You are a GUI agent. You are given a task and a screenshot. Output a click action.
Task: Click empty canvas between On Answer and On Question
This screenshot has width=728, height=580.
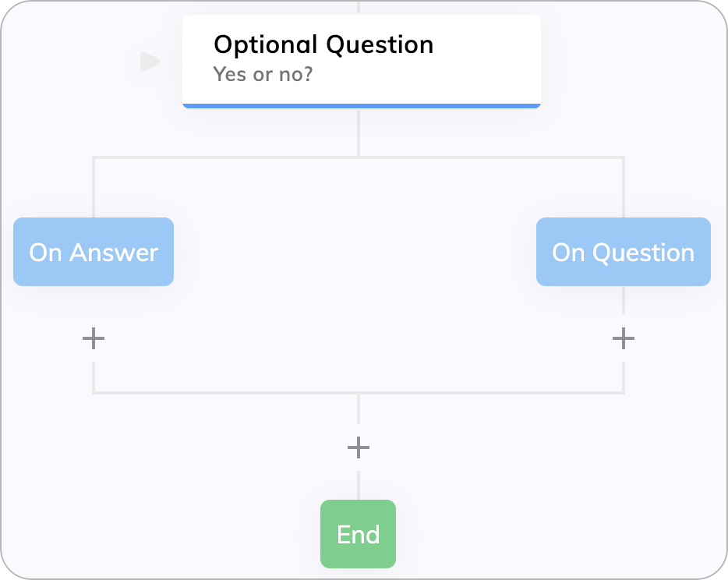(x=355, y=260)
